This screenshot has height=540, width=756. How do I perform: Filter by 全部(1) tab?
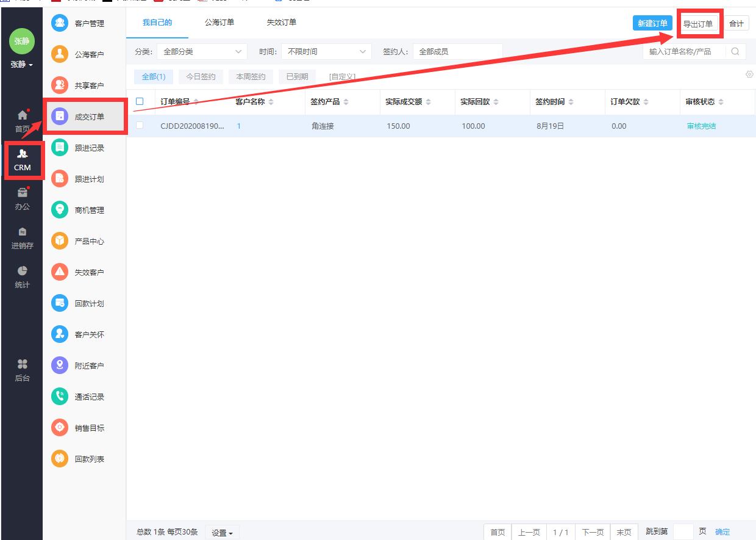(154, 77)
